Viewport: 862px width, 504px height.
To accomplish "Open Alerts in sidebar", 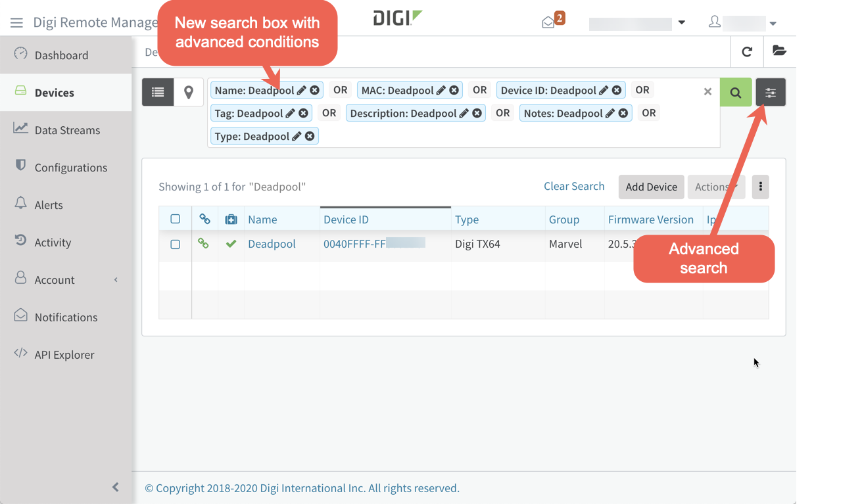I will [x=66, y=204].
